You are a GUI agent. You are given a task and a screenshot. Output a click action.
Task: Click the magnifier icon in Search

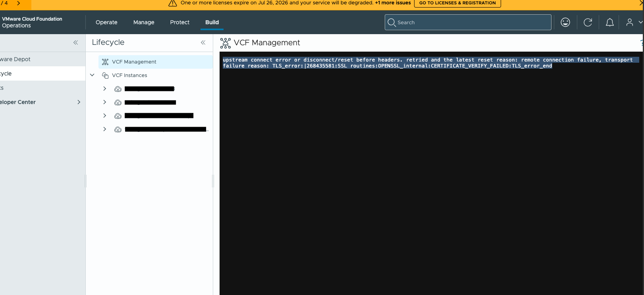click(391, 22)
